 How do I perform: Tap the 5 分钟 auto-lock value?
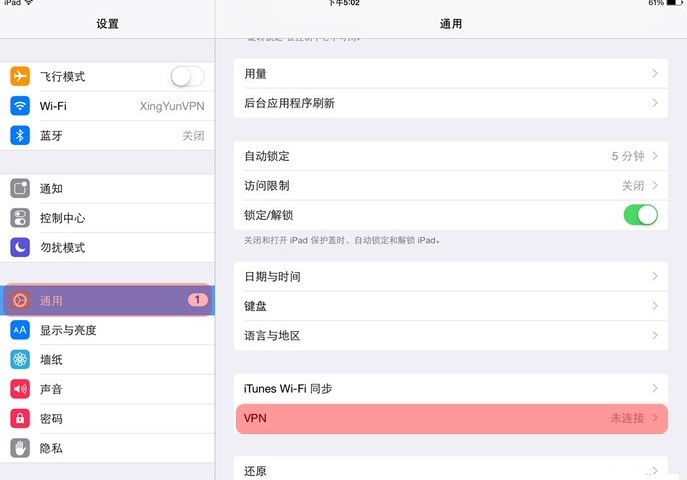pyautogui.click(x=628, y=156)
